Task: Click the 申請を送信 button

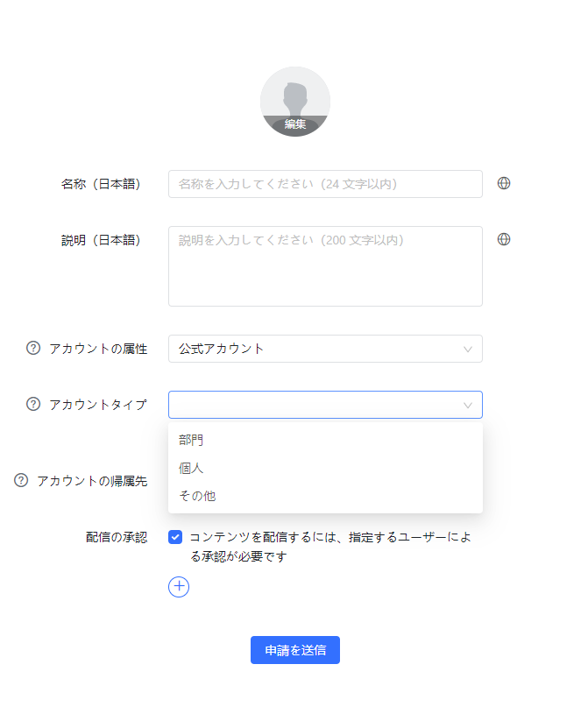Action: tap(295, 650)
